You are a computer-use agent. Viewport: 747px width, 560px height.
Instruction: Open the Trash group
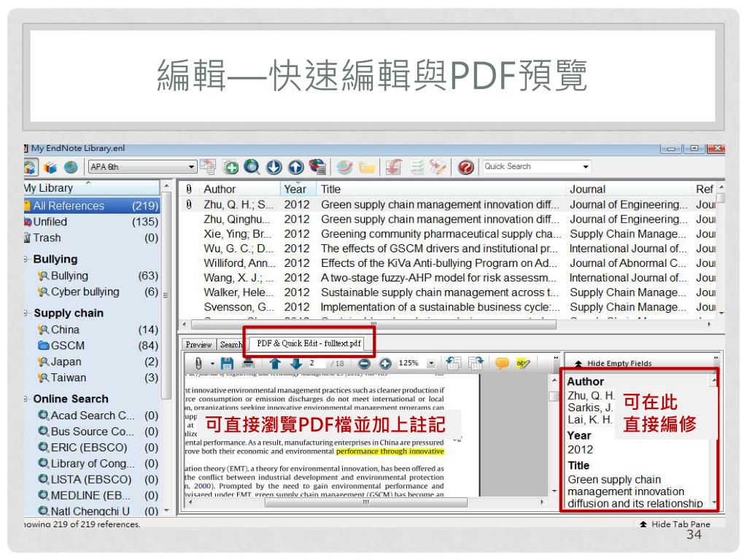point(92,238)
